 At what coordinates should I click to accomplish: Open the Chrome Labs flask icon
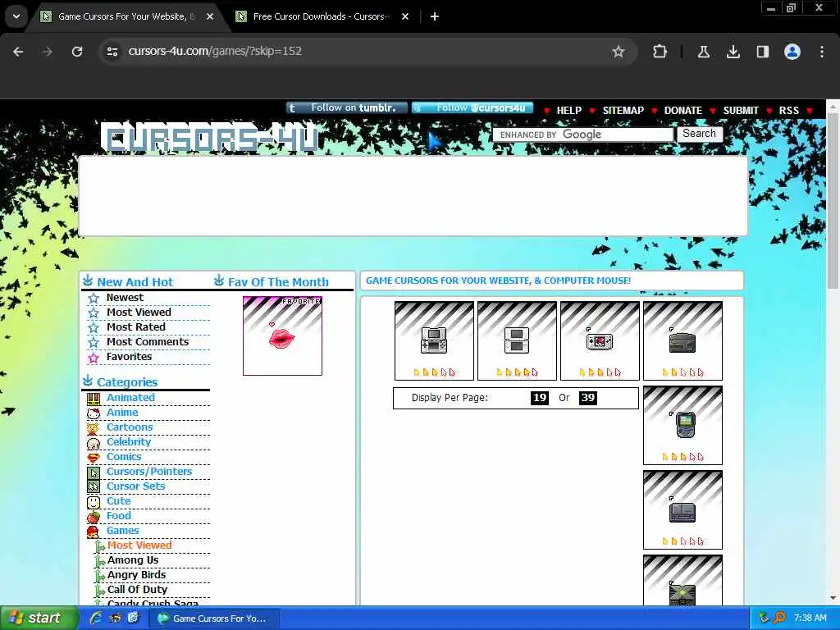(703, 52)
